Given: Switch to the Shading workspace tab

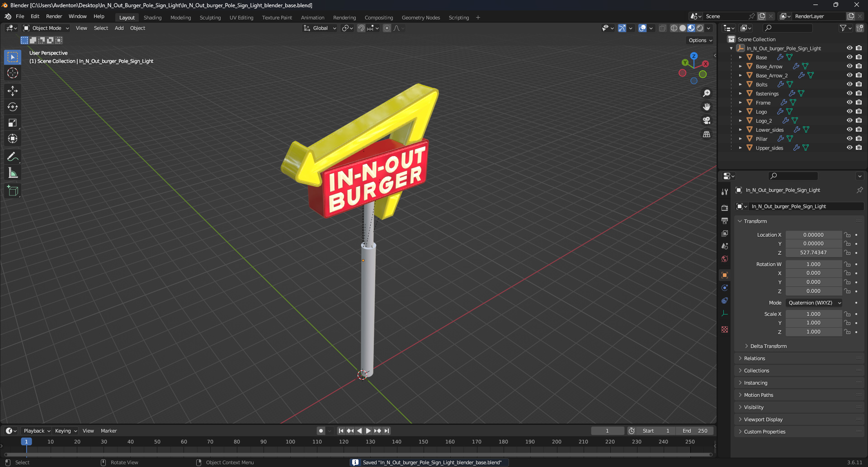Looking at the screenshot, I should pos(152,18).
